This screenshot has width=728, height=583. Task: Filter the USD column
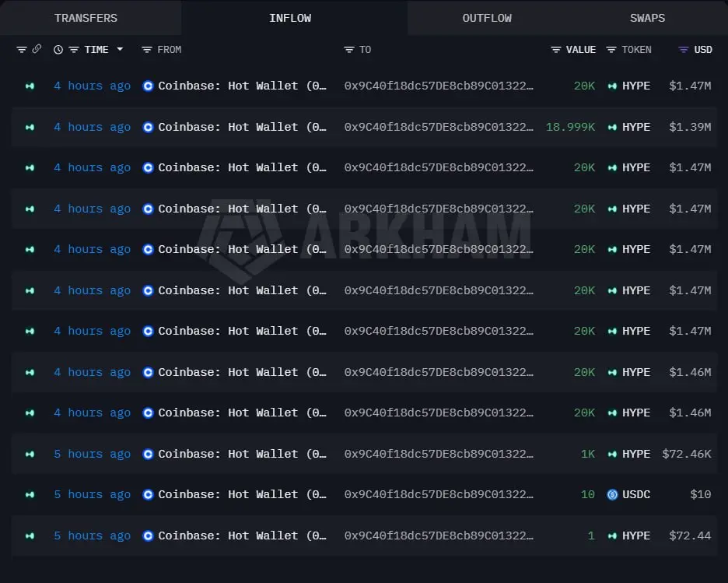684,50
